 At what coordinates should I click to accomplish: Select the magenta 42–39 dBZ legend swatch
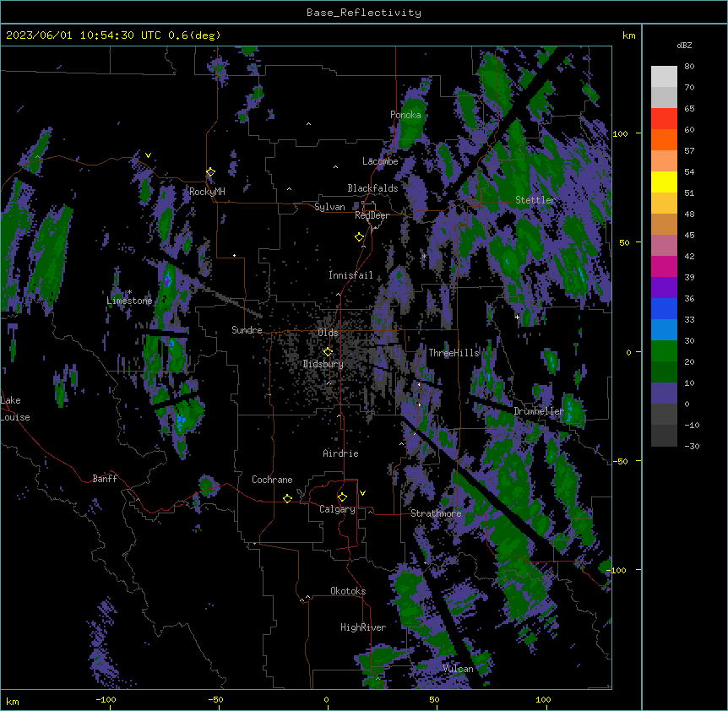tap(664, 266)
